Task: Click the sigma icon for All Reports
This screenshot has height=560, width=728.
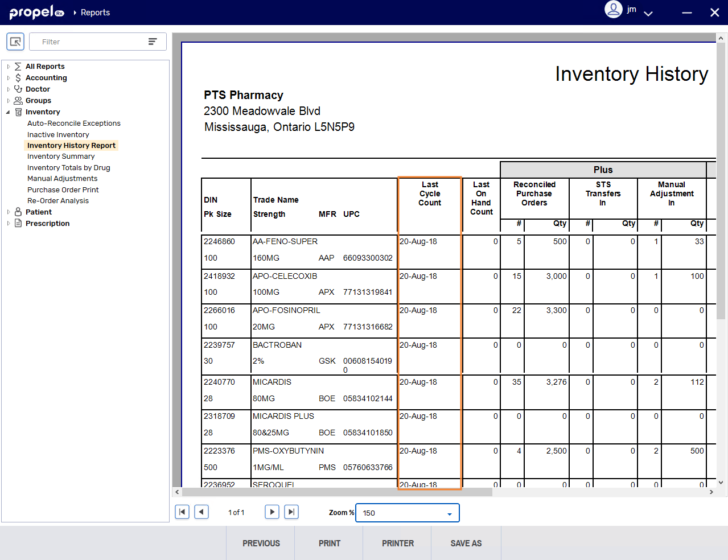Action: (x=18, y=67)
